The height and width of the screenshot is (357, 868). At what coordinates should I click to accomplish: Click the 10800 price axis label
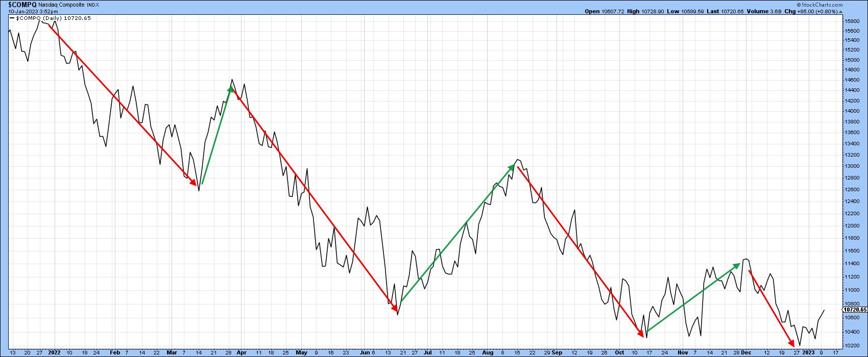point(852,303)
